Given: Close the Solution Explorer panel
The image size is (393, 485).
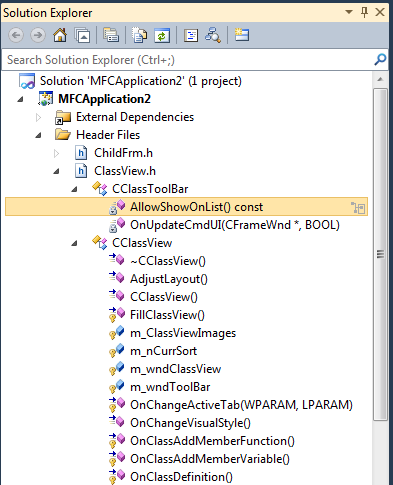Looking at the screenshot, I should pyautogui.click(x=380, y=12).
